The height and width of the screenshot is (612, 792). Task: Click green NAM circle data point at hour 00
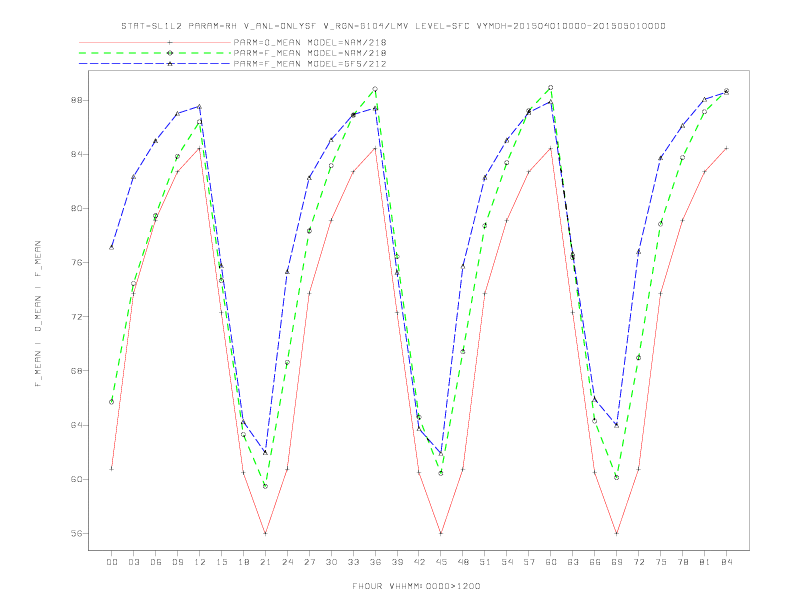coord(112,402)
